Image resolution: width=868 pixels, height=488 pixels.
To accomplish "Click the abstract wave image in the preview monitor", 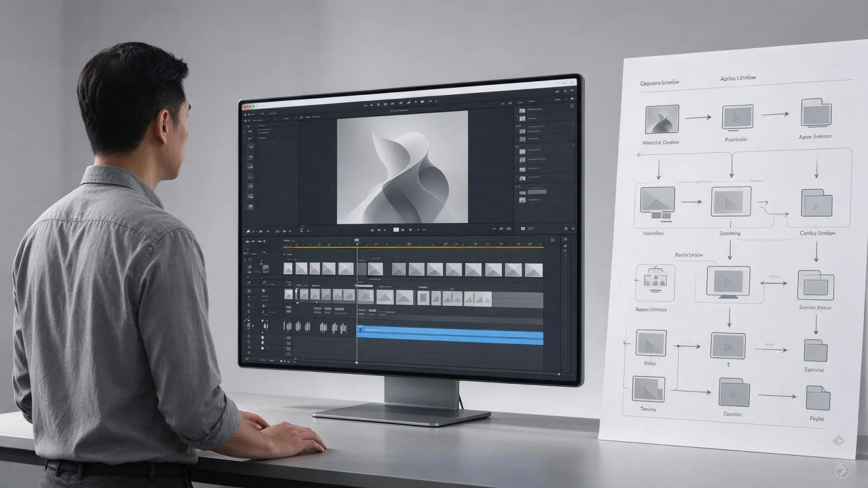I will [x=402, y=168].
